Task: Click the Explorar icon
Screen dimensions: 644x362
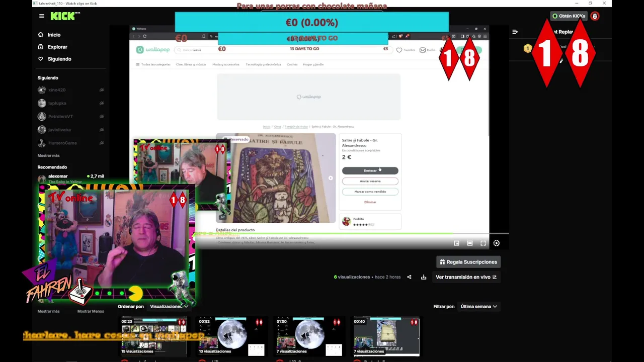Action: tap(41, 47)
